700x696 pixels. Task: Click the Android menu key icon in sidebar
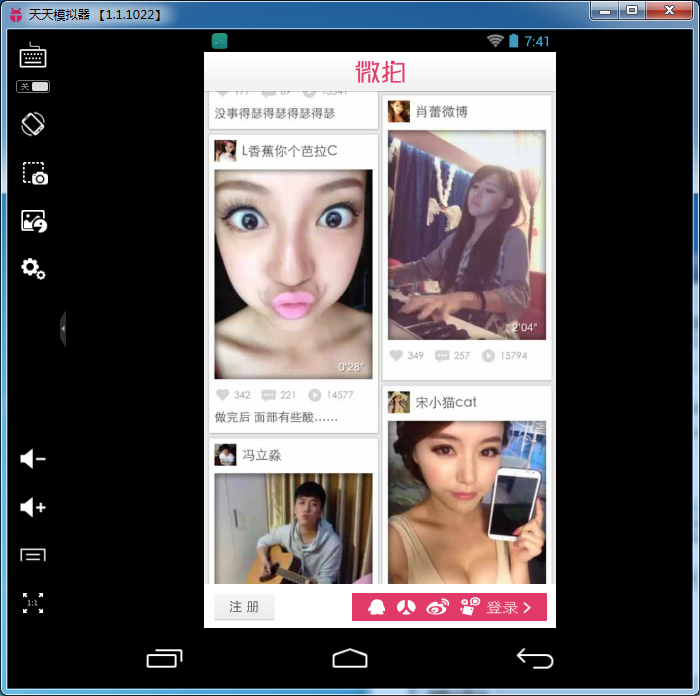(33, 555)
